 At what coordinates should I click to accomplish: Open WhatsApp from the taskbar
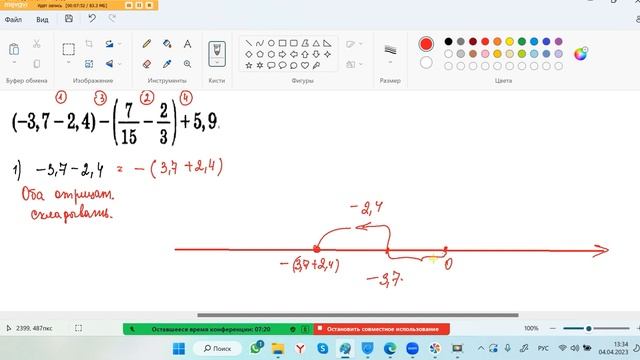click(x=256, y=348)
